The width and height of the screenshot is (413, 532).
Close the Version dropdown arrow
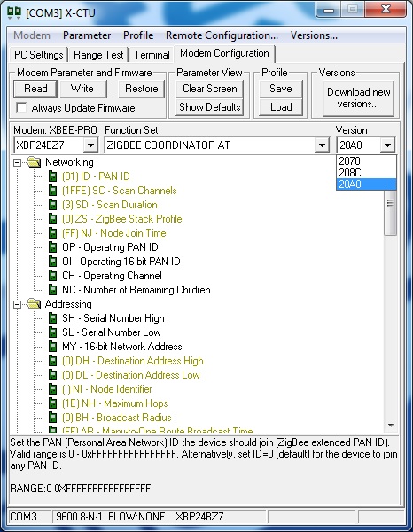(x=387, y=145)
